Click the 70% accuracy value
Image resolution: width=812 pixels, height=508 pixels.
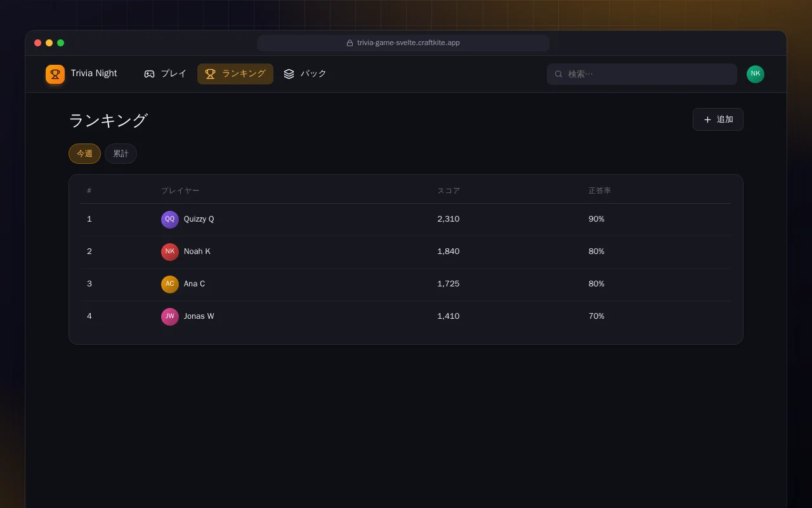(596, 316)
